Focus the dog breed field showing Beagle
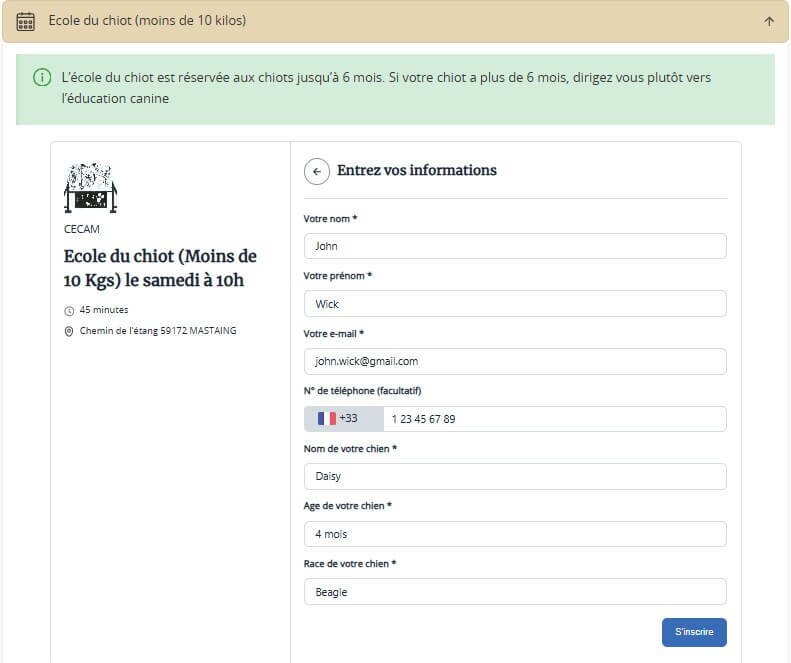 [514, 592]
